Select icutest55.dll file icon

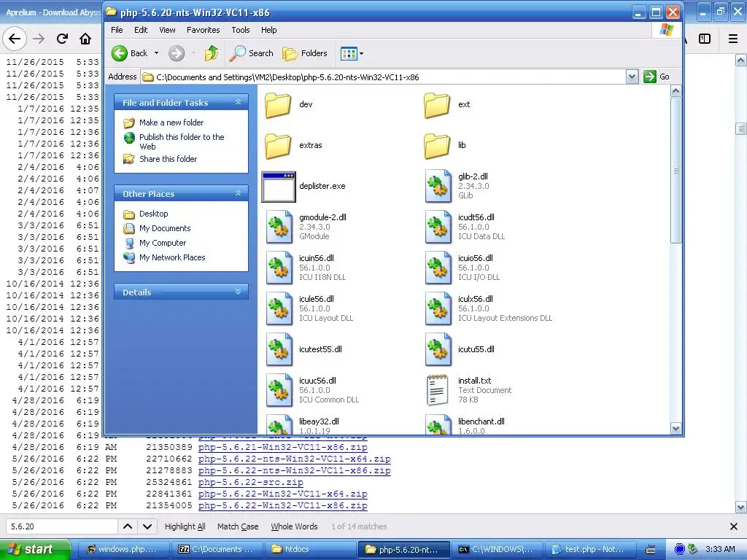coord(279,349)
